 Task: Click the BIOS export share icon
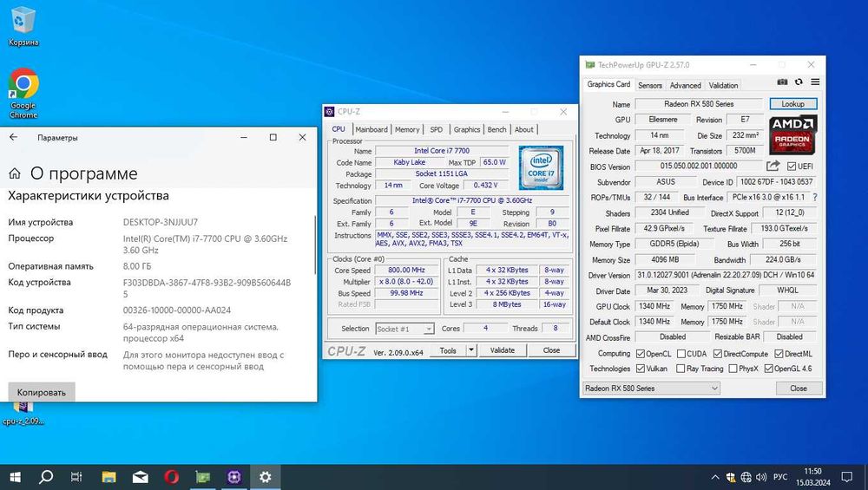(x=773, y=167)
